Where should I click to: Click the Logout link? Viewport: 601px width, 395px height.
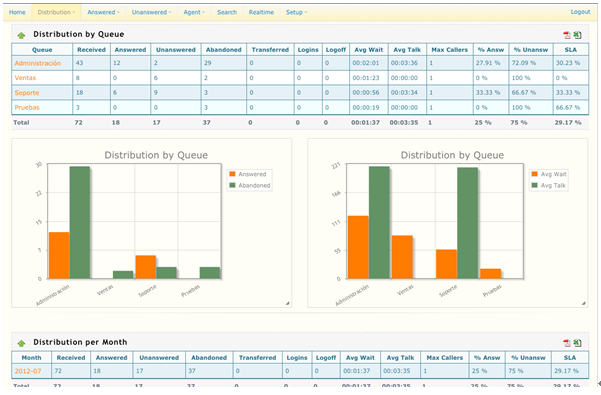580,12
